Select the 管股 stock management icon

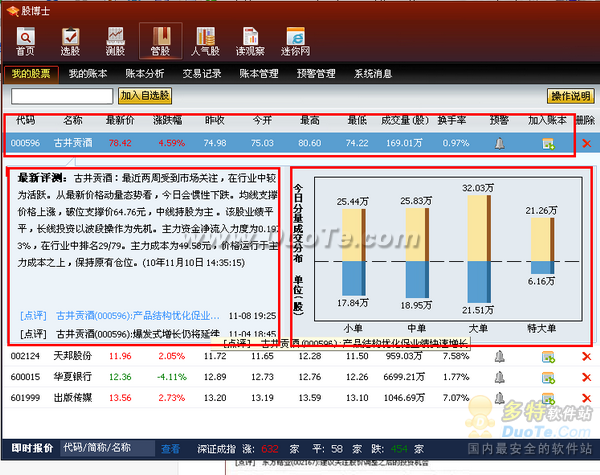pos(160,41)
